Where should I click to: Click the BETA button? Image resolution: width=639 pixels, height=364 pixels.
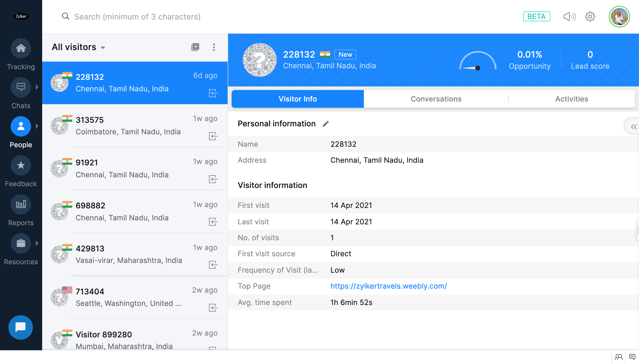(x=536, y=16)
